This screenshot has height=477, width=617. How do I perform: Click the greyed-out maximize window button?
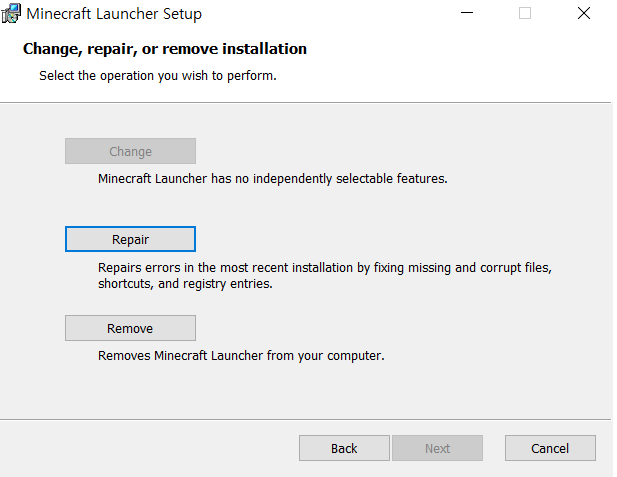click(525, 14)
